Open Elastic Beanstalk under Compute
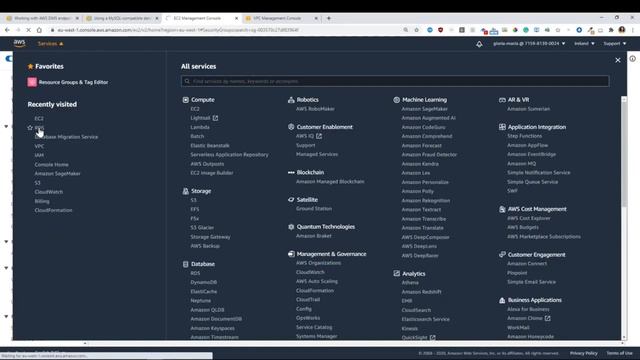 pyautogui.click(x=210, y=145)
